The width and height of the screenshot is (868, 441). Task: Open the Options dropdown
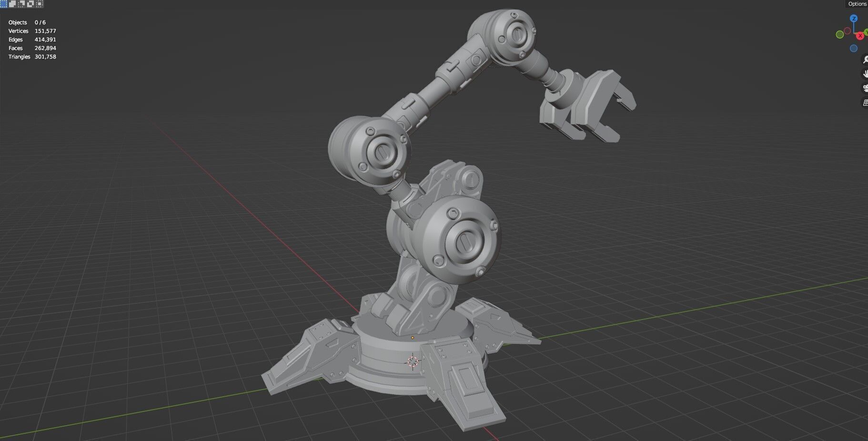[857, 4]
